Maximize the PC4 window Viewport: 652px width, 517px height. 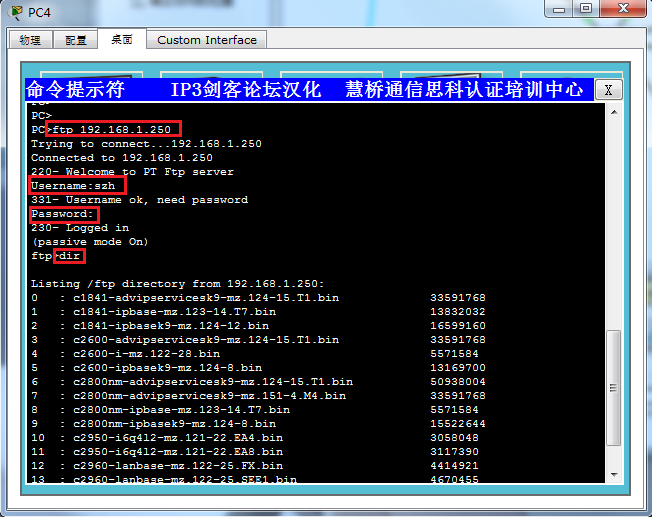[585, 9]
